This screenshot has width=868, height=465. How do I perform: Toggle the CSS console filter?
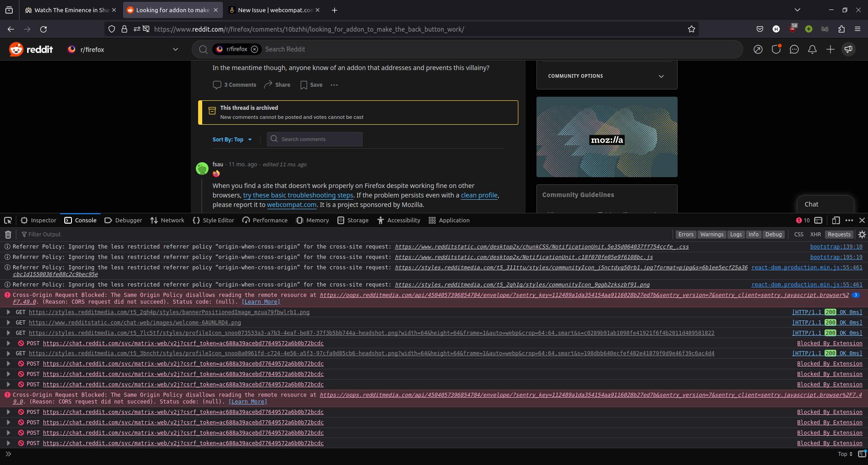click(x=799, y=234)
